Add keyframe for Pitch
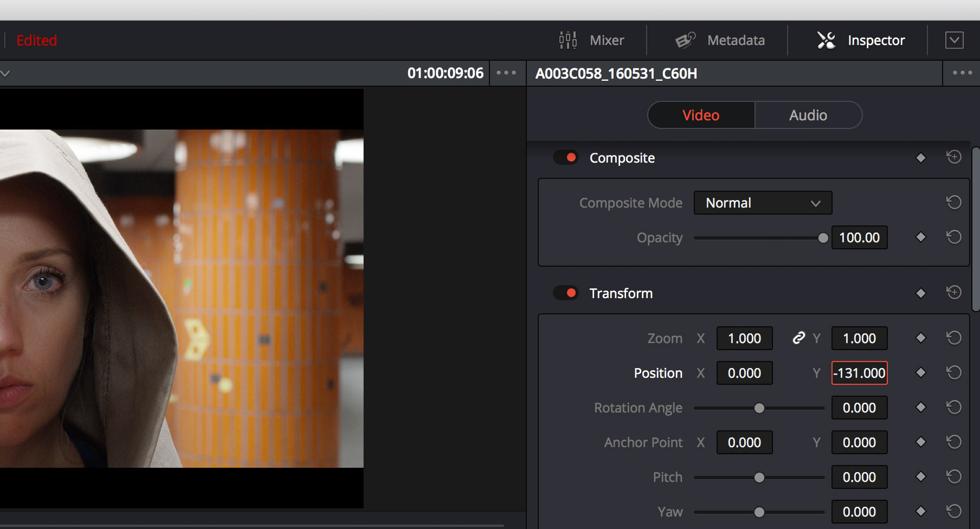This screenshot has height=529, width=980. [x=920, y=476]
